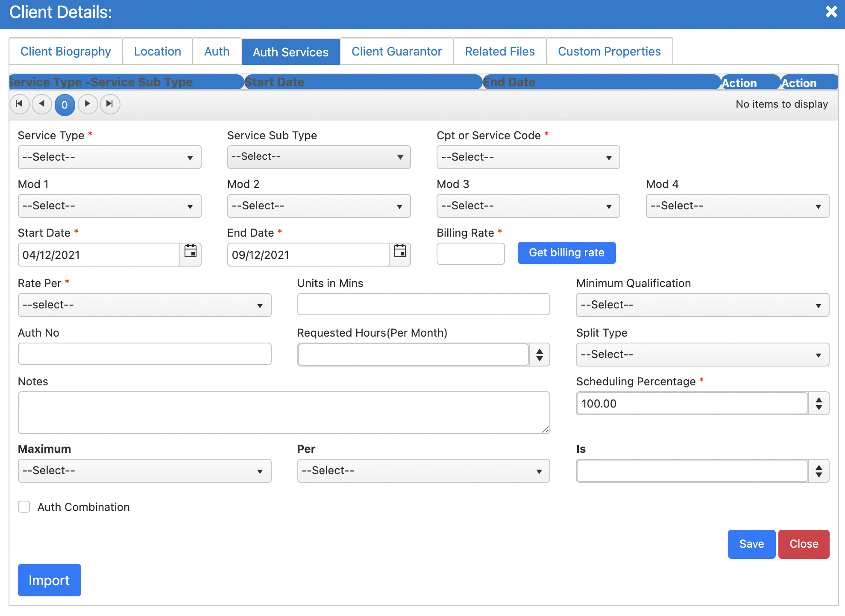Go to previous page of grid
This screenshot has height=616, width=845.
point(42,104)
